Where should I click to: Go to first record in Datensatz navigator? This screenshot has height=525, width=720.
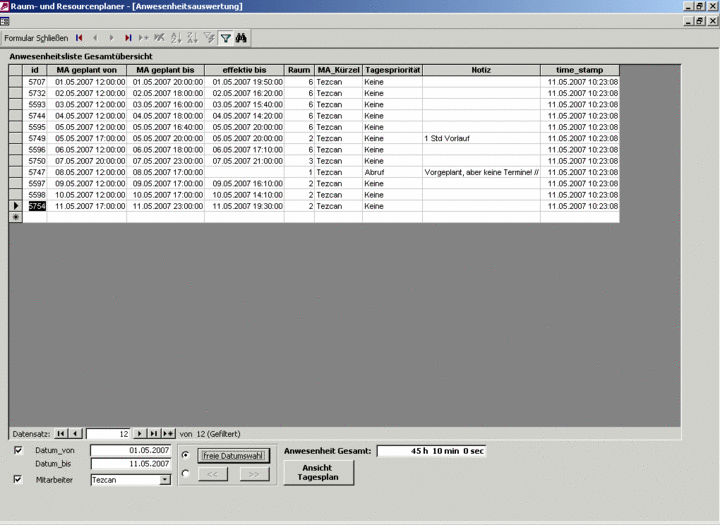[x=61, y=434]
